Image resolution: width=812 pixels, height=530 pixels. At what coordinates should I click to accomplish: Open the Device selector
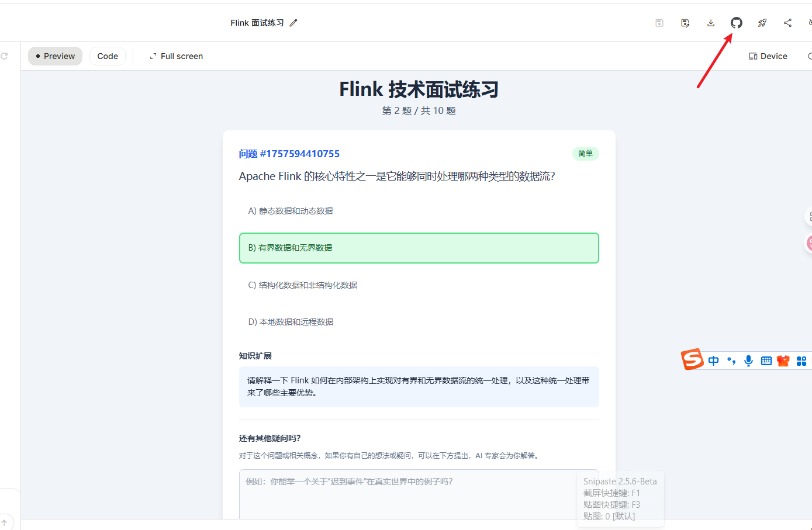pos(768,56)
